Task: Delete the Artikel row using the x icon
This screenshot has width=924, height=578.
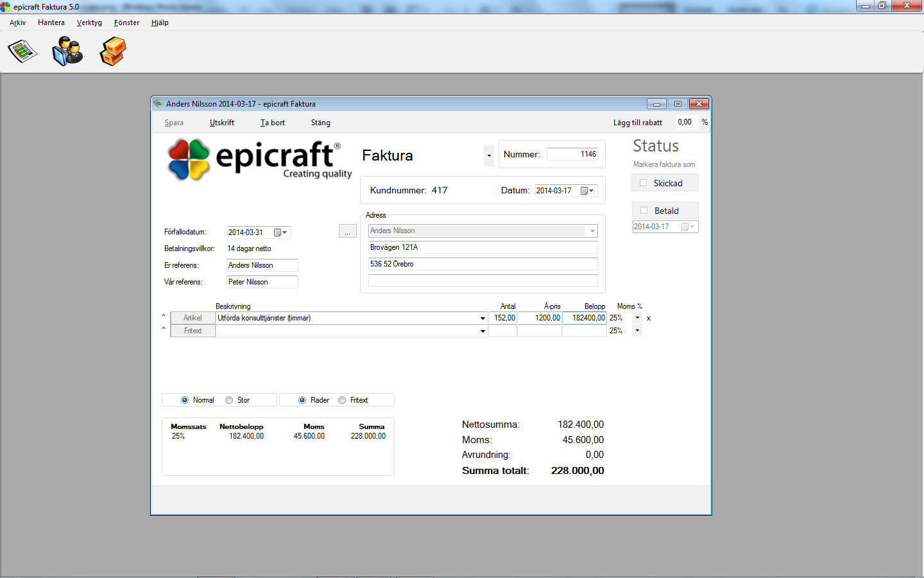Action: 648,317
